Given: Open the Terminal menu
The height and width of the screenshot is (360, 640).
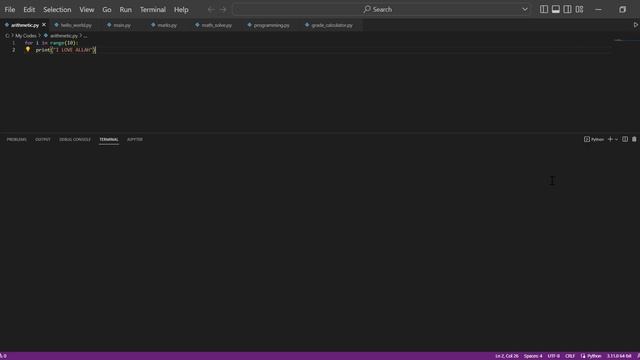Looking at the screenshot, I should click(x=153, y=9).
